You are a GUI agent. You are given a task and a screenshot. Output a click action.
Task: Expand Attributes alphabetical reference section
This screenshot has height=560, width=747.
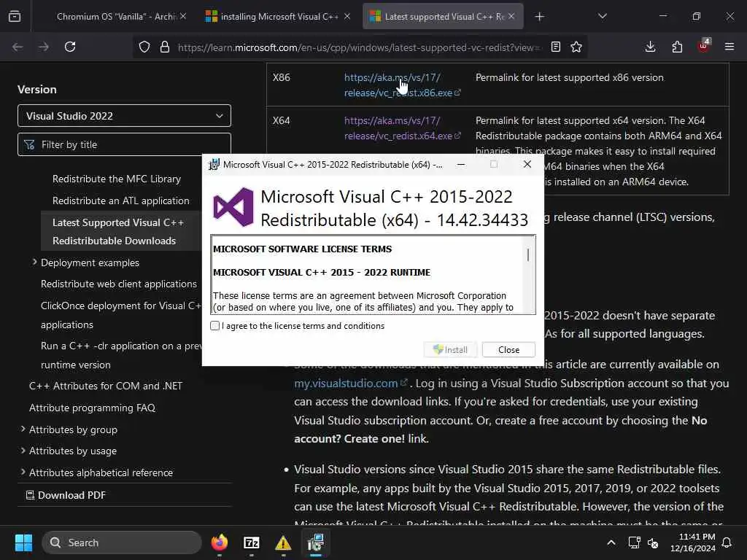(23, 472)
